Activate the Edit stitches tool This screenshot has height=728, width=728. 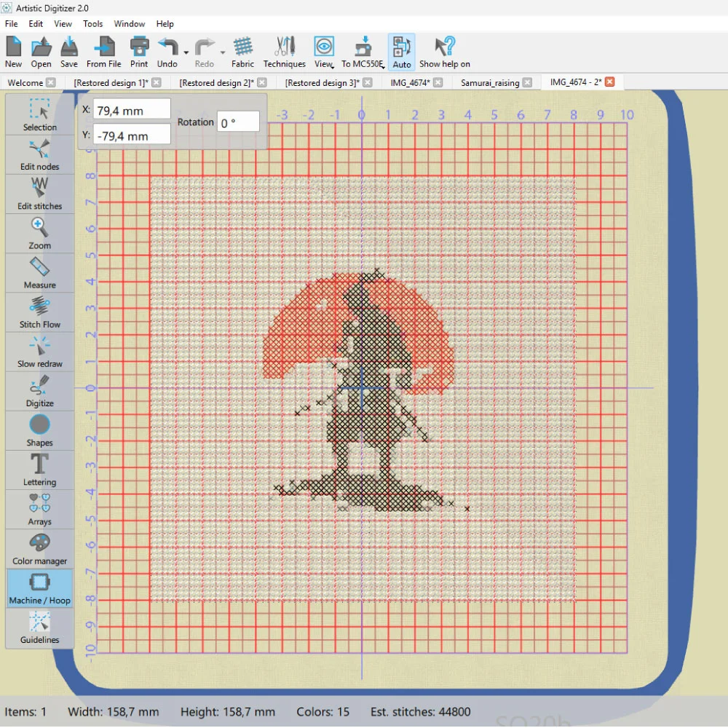point(39,194)
